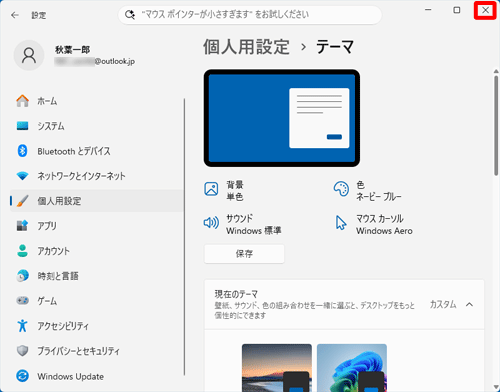Viewport: 500px width, 392px height.
Task: Click the 時刻と言語 globe clock icon
Action: [x=22, y=276]
